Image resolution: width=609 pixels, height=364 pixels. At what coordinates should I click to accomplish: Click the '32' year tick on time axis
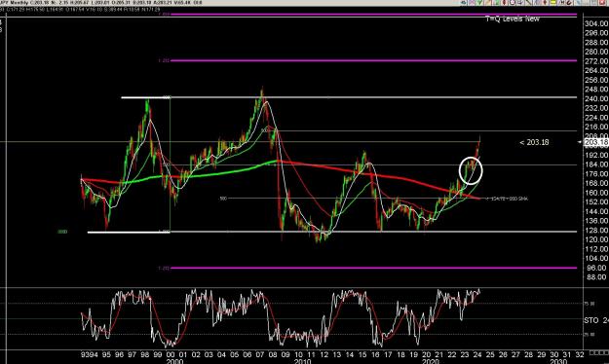[580, 354]
